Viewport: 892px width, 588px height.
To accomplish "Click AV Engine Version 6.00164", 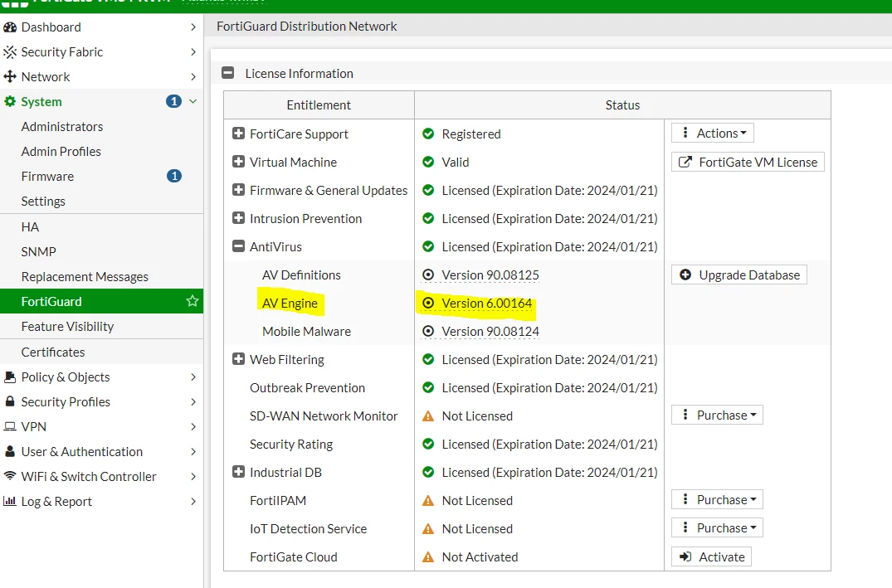I will point(487,303).
